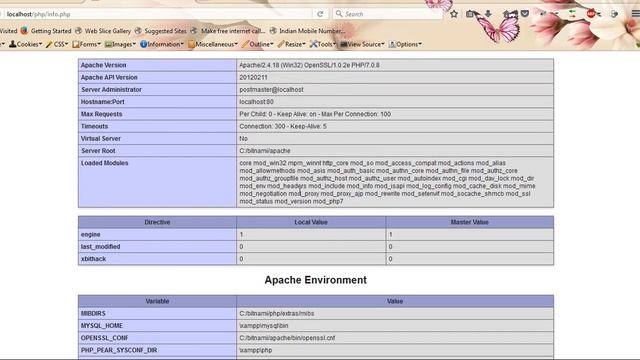Click the Variable column header
This screenshot has height=360, width=640.
click(157, 301)
